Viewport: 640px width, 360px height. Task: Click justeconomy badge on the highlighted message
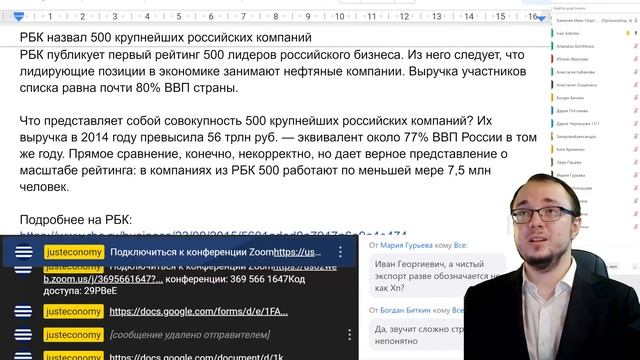click(74, 252)
